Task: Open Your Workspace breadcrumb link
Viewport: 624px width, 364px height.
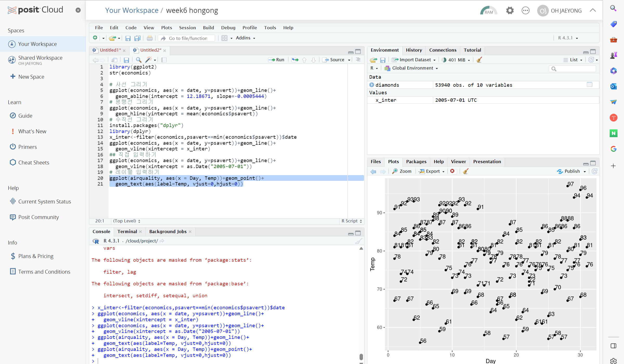Action: point(132,10)
